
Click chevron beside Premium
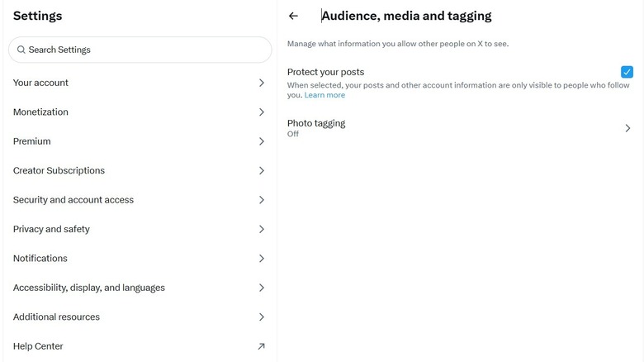[x=261, y=141]
